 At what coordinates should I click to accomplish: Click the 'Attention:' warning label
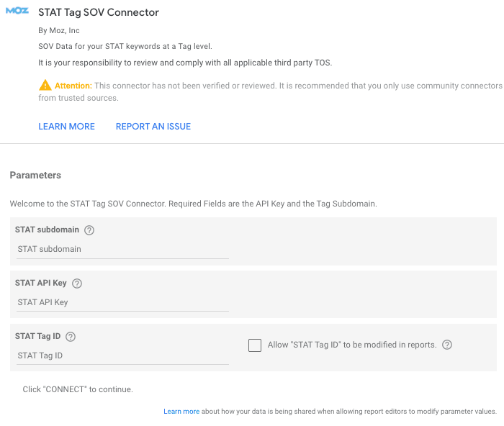(x=74, y=86)
